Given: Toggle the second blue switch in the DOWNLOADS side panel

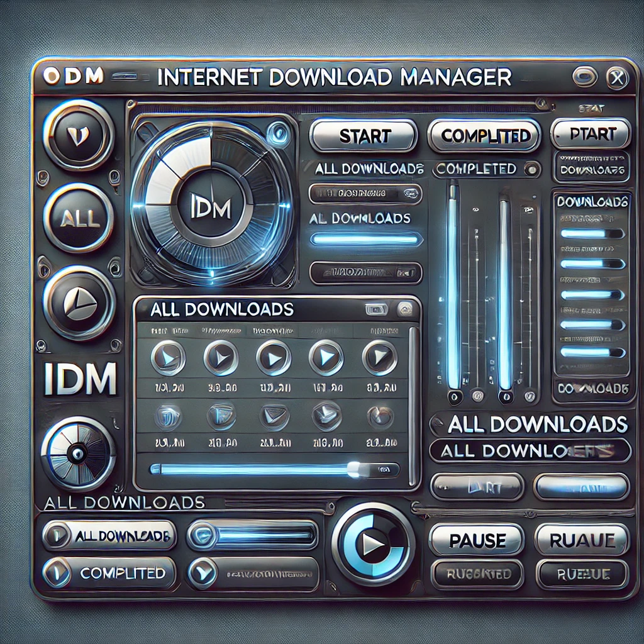Looking at the screenshot, I should (592, 264).
